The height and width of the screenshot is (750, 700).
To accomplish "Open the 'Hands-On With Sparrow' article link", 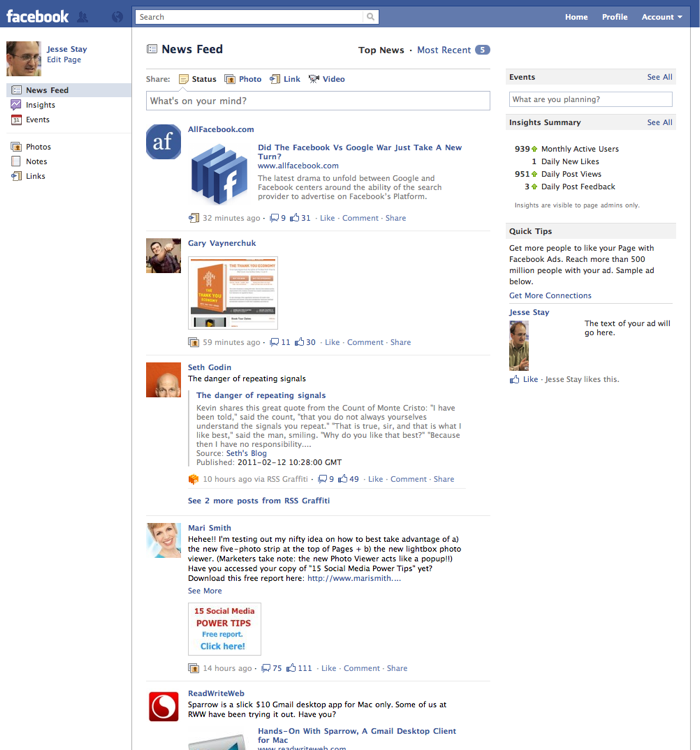I will click(356, 736).
